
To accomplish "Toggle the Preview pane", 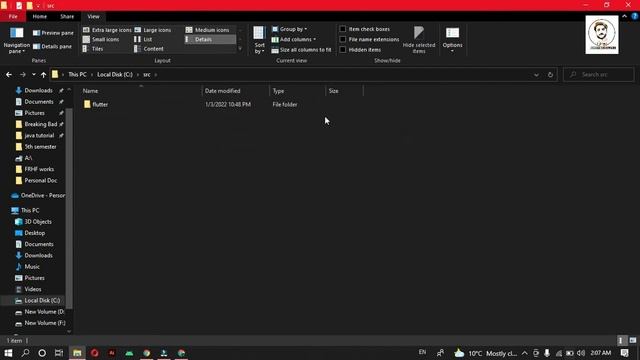I will click(x=53, y=33).
